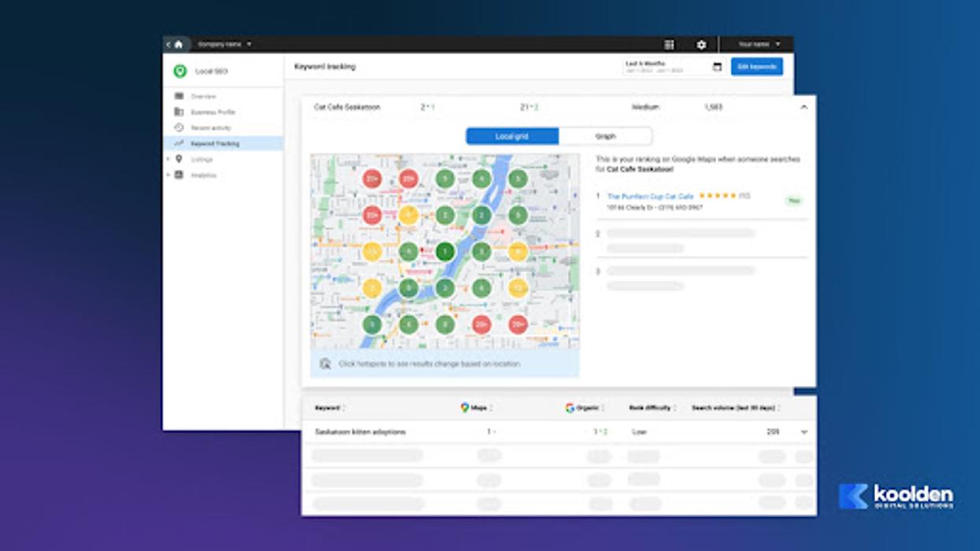Open the Your name account dropdown
980x551 pixels.
[x=759, y=45]
